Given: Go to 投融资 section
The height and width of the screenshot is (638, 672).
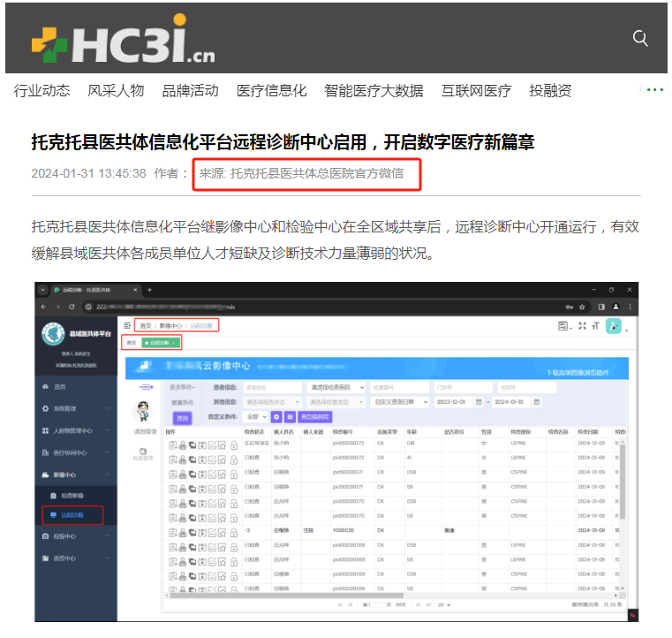Looking at the screenshot, I should [550, 90].
